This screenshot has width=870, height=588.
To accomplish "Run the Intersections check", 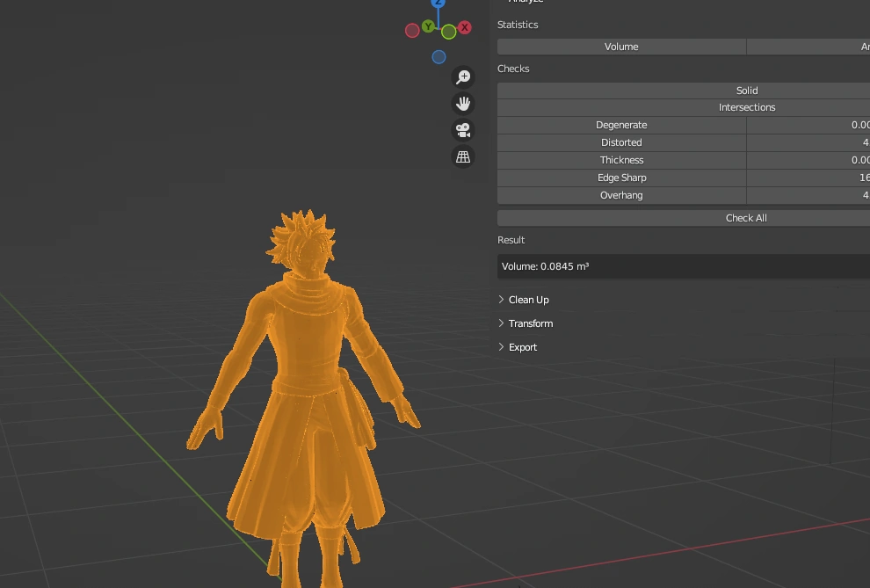I will click(x=684, y=107).
